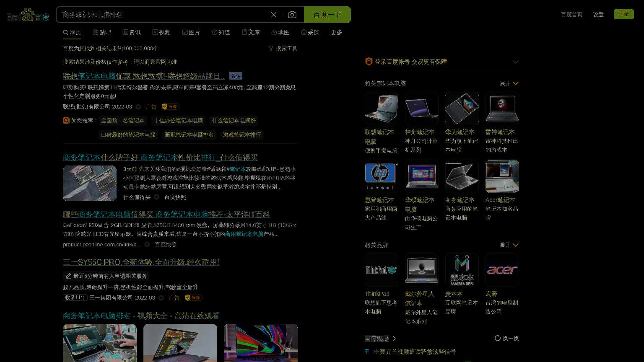Open 戴尔外星人笔记本 brand image
644x362 pixels.
click(x=422, y=270)
